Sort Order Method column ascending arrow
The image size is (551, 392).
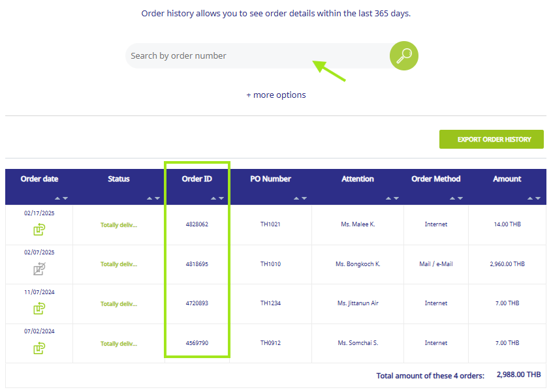452,198
